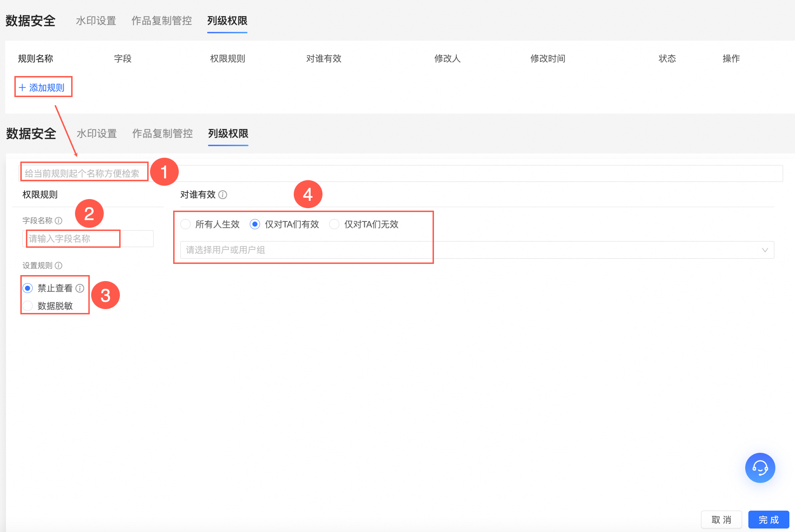Click the plus icon in 添加规则
Image resolution: width=795 pixels, height=532 pixels.
click(x=22, y=88)
